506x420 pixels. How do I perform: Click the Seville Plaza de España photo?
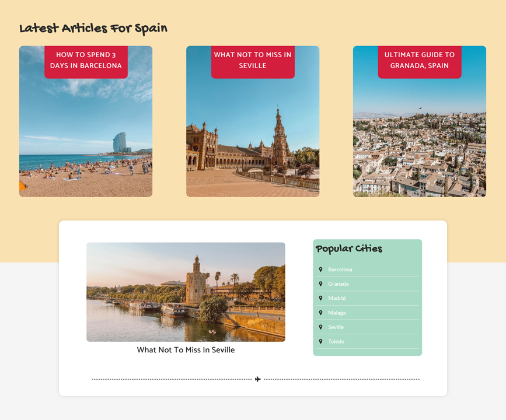tap(253, 140)
